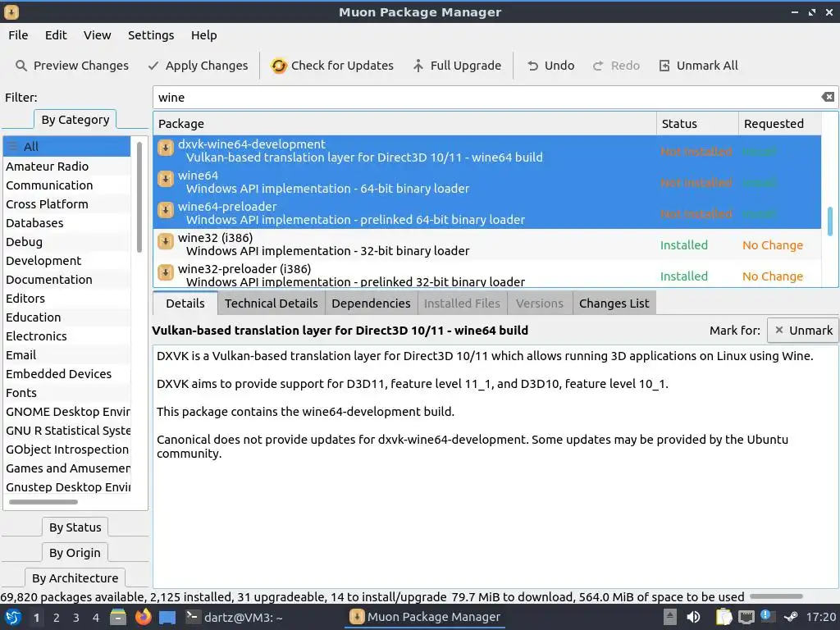Select the Amateur Radio category
The image size is (840, 630).
click(x=67, y=166)
